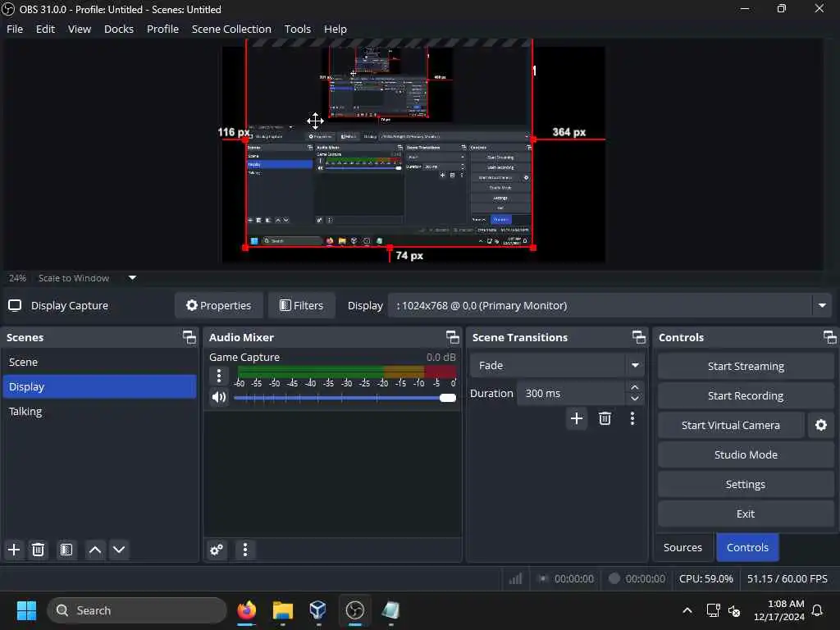Viewport: 840px width, 630px height.
Task: Move the scene down with the down arrow
Action: pyautogui.click(x=119, y=550)
